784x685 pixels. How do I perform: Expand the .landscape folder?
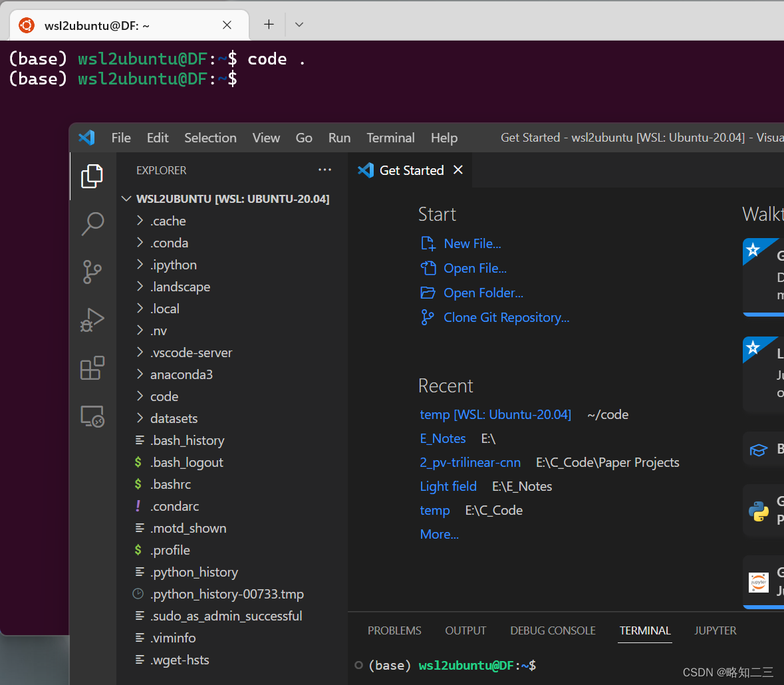140,287
